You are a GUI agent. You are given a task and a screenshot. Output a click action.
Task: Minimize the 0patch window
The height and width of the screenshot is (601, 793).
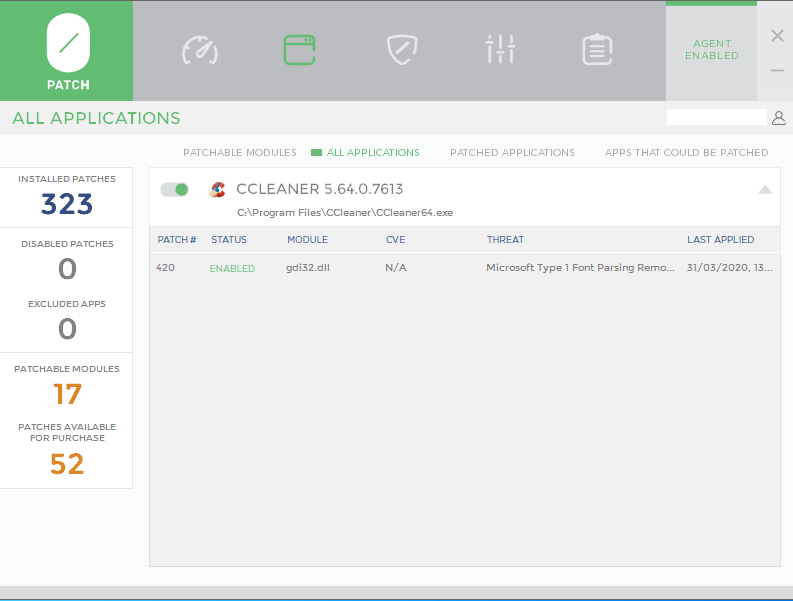777,70
